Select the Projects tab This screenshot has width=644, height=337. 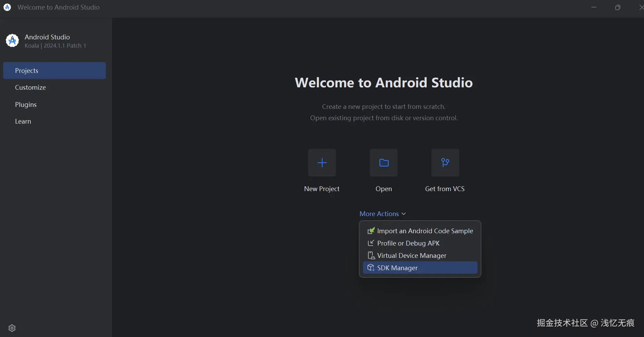tap(54, 71)
